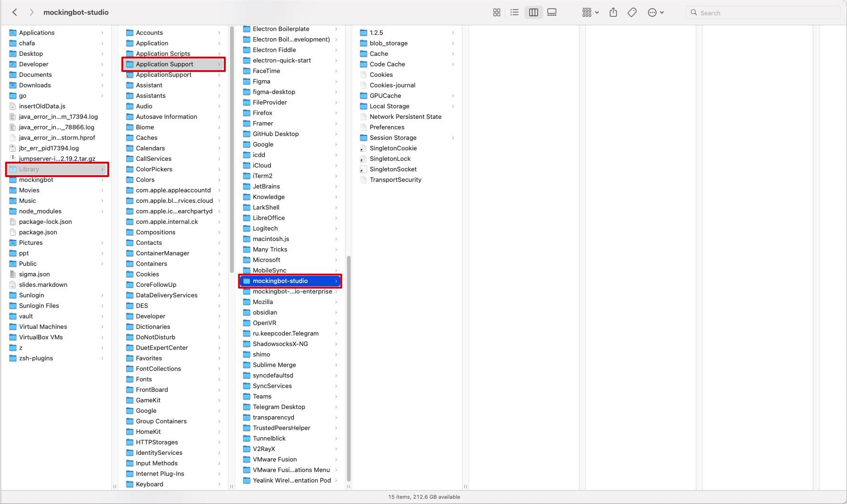847x504 pixels.
Task: Open the Caches folder in Library
Action: pyautogui.click(x=174, y=137)
